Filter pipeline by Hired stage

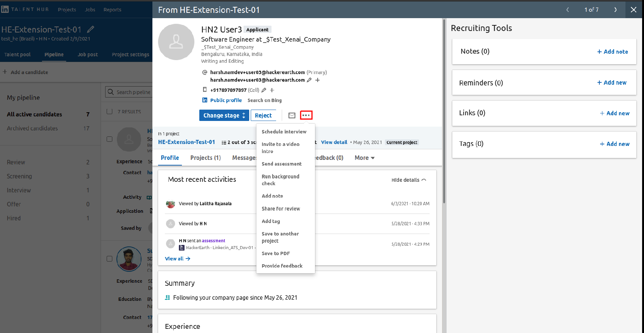48,218
